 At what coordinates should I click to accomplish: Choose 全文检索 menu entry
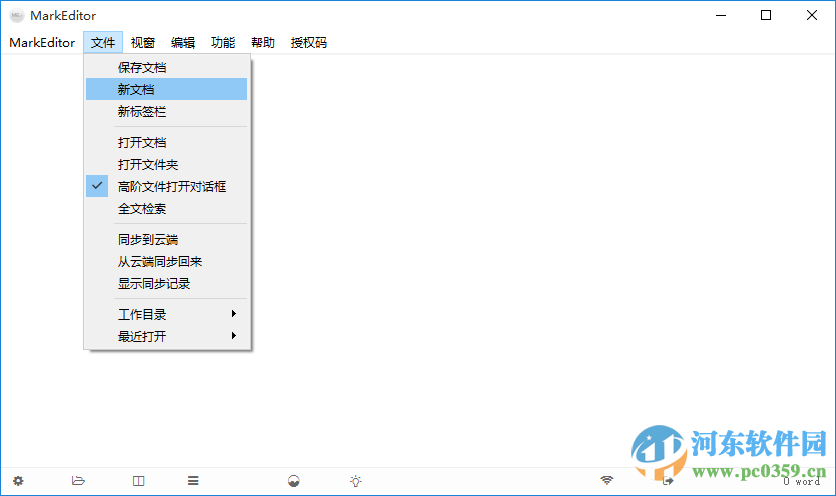166,208
